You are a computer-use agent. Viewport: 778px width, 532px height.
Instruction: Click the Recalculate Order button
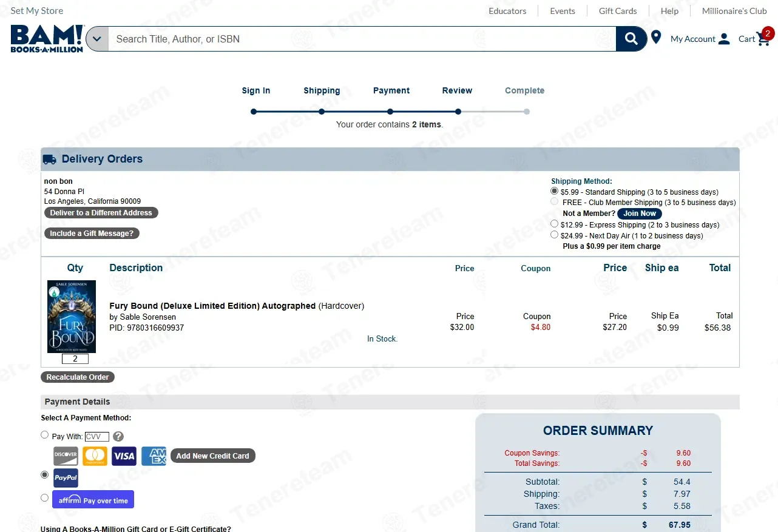78,377
